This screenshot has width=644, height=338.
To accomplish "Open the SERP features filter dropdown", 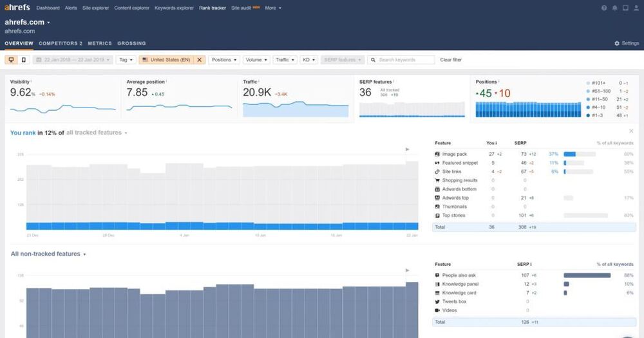I will (342, 60).
